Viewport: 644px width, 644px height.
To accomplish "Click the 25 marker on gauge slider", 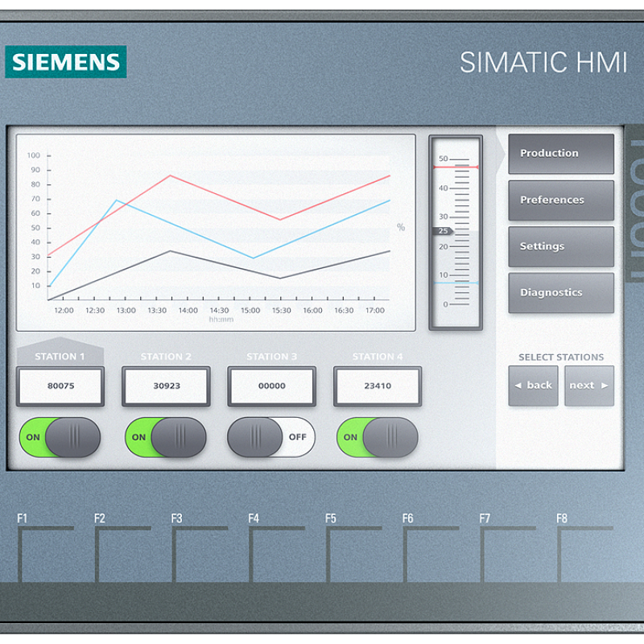I will tap(443, 231).
